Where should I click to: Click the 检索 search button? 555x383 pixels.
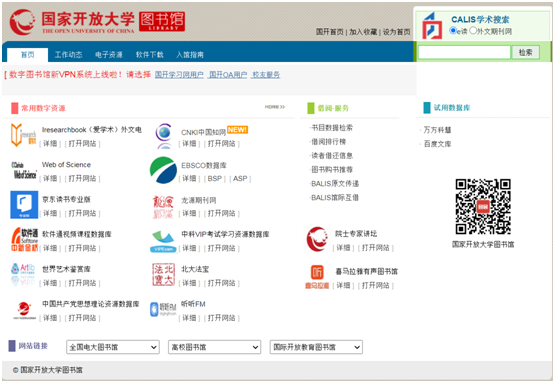click(x=526, y=52)
